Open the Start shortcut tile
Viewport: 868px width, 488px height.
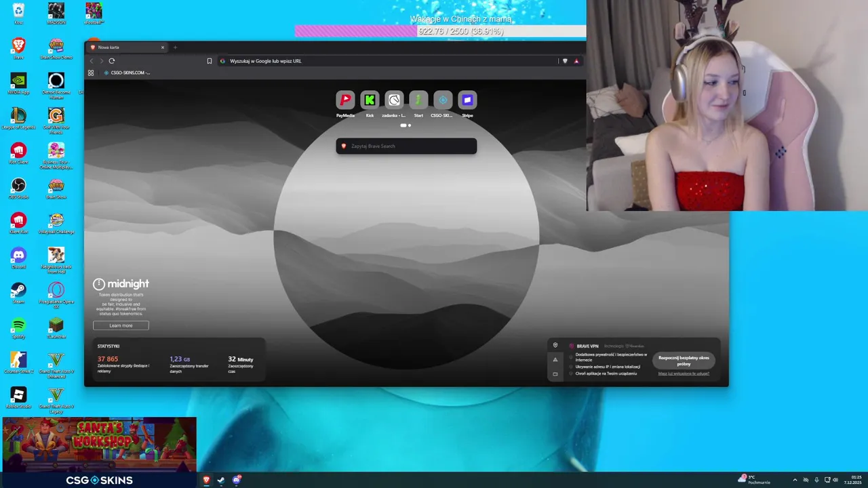(x=418, y=100)
